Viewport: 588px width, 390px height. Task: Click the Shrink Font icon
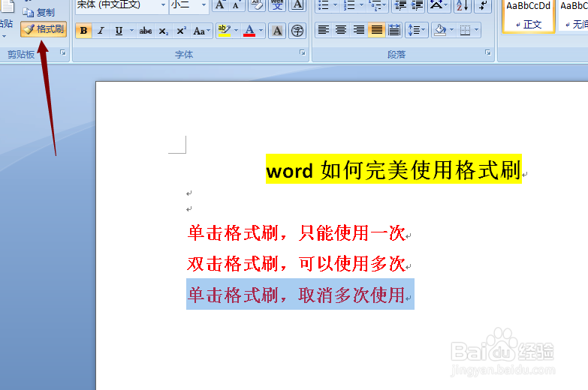[236, 5]
